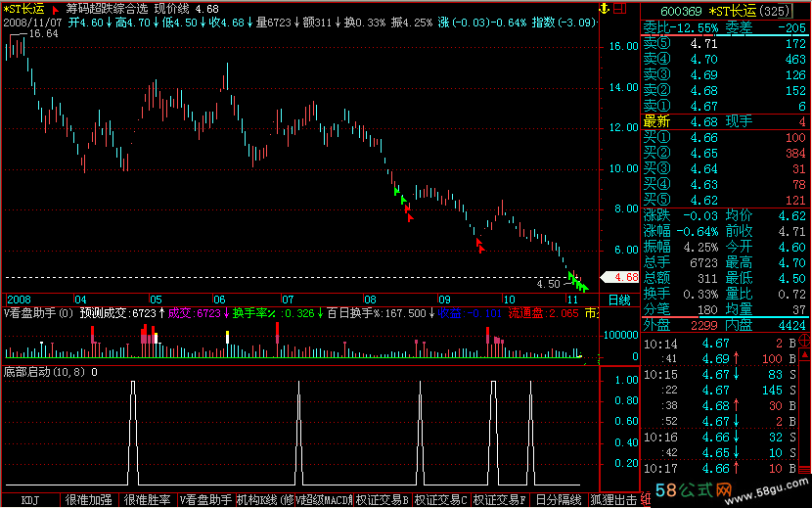Image resolution: width=812 pixels, height=508 pixels.
Task: Switch to 狐狸出击 indicator tab
Action: pyautogui.click(x=614, y=499)
